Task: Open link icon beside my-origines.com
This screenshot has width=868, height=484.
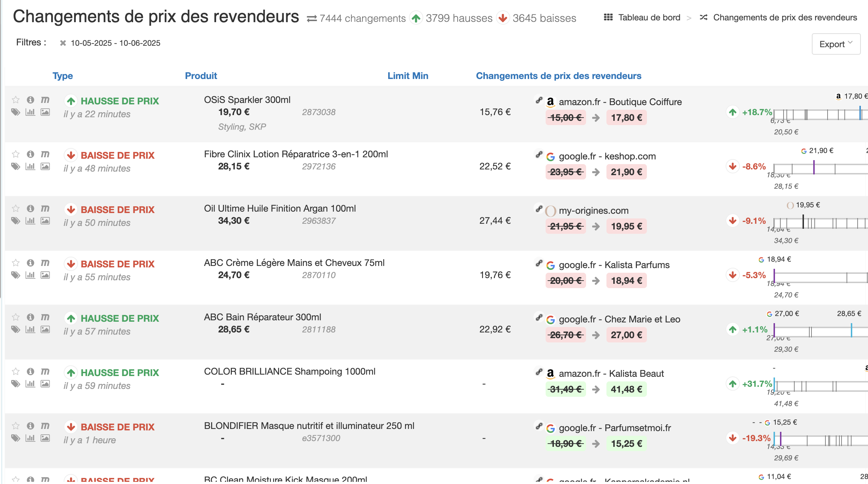Action: tap(539, 209)
